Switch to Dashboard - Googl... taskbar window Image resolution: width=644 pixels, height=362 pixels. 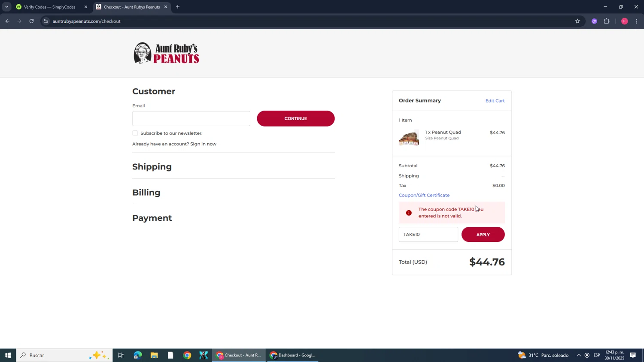click(x=293, y=355)
